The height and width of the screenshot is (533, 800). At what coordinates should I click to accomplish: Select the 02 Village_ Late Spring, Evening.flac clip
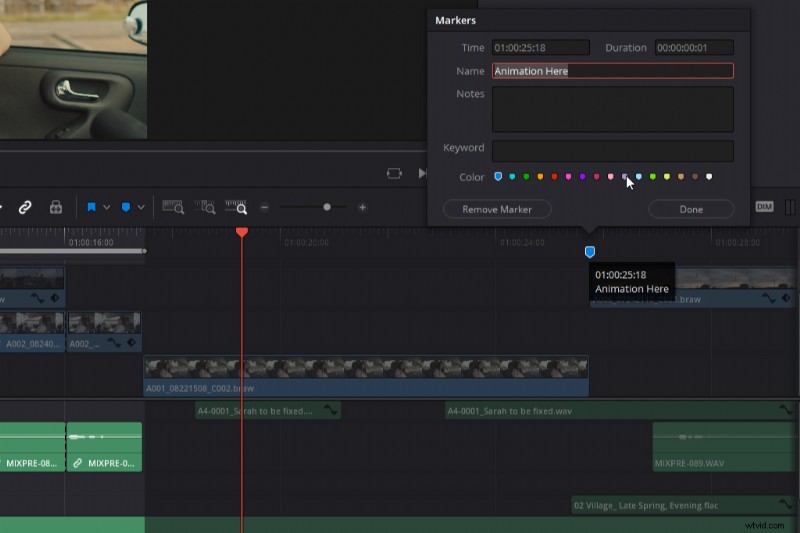coord(685,505)
